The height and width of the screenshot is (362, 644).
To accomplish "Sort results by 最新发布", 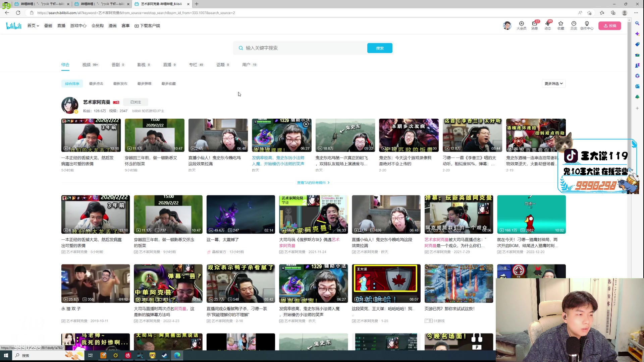I will point(120,83).
